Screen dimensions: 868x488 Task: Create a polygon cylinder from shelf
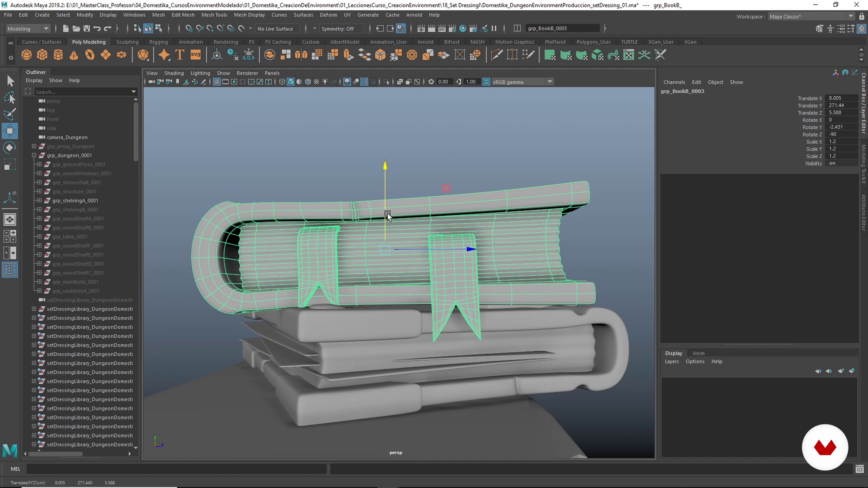coord(58,54)
